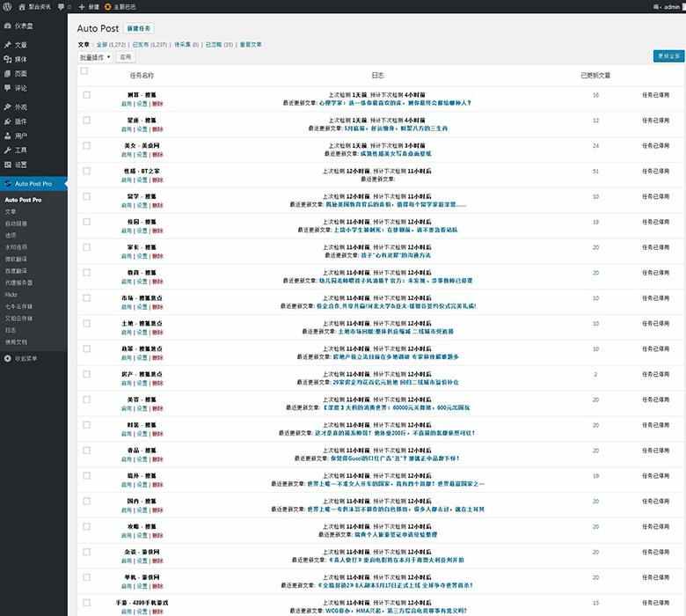Open 又拍云存储 submenu item
Viewport: 686px width, 616px height.
[18, 318]
